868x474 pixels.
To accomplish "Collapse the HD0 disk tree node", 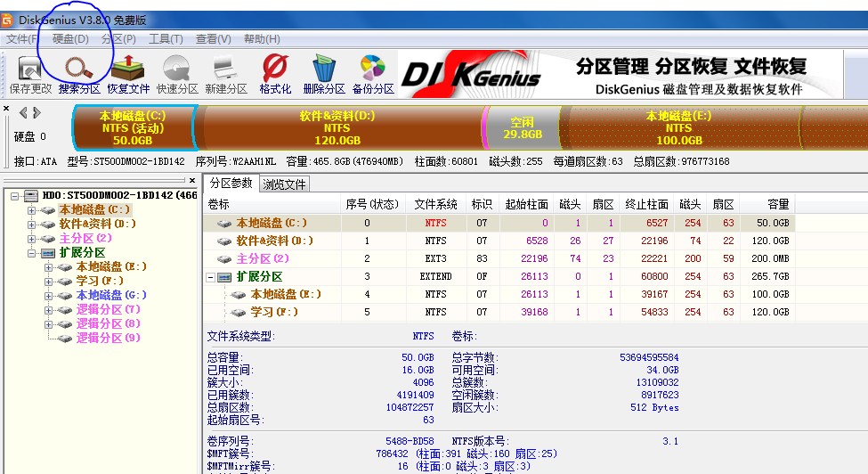I will point(15,196).
